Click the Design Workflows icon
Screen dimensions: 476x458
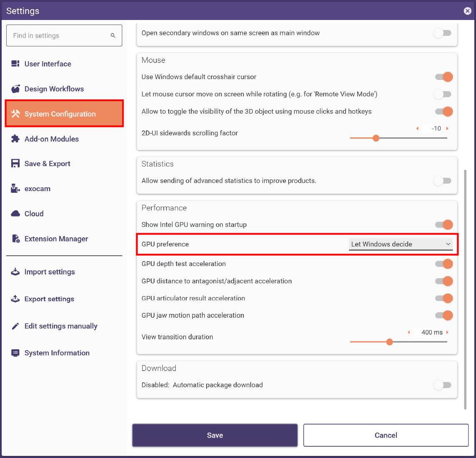(15, 89)
